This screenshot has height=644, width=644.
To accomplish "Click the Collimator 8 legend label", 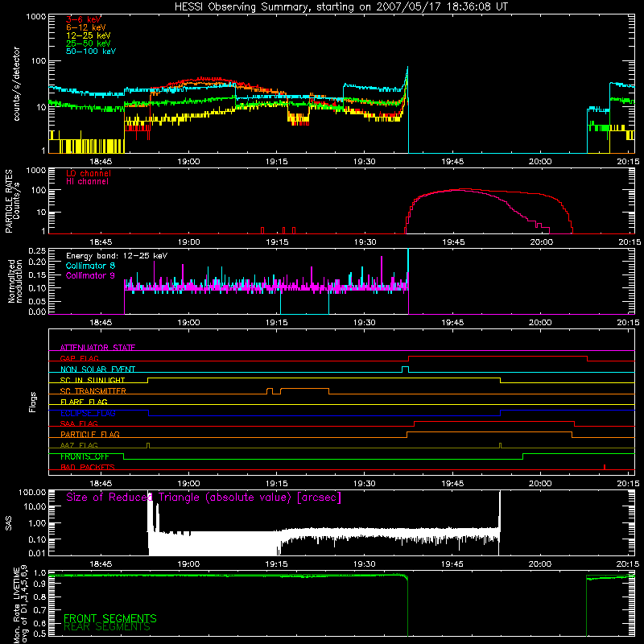I will click(90, 266).
